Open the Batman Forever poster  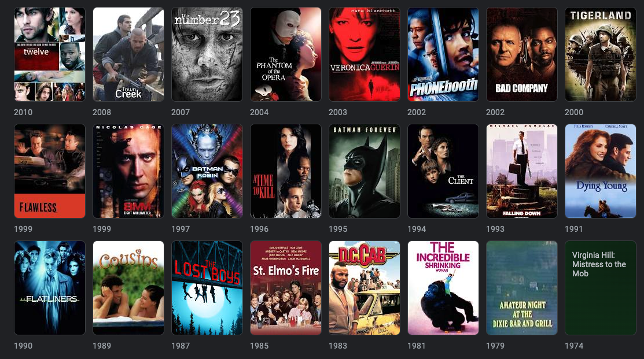tap(365, 171)
